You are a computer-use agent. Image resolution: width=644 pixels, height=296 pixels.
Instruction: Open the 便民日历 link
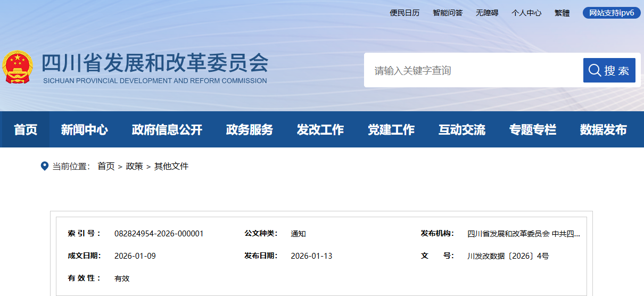coord(404,13)
